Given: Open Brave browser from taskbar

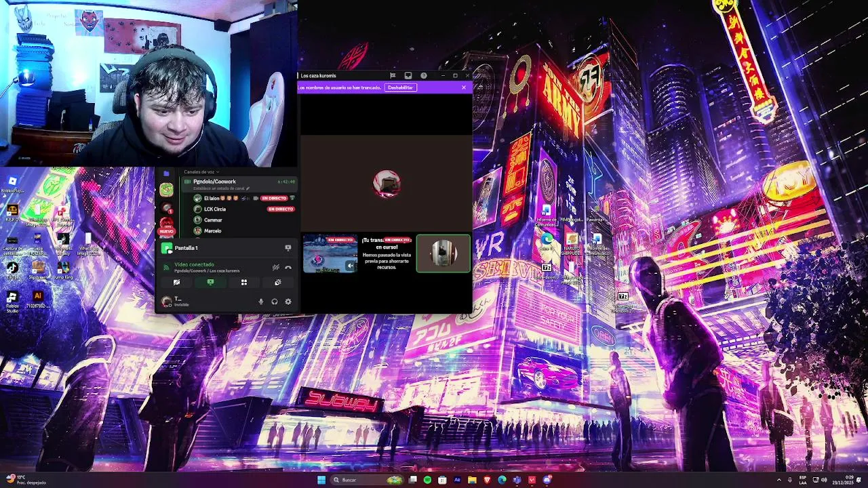Looking at the screenshot, I should click(x=487, y=480).
